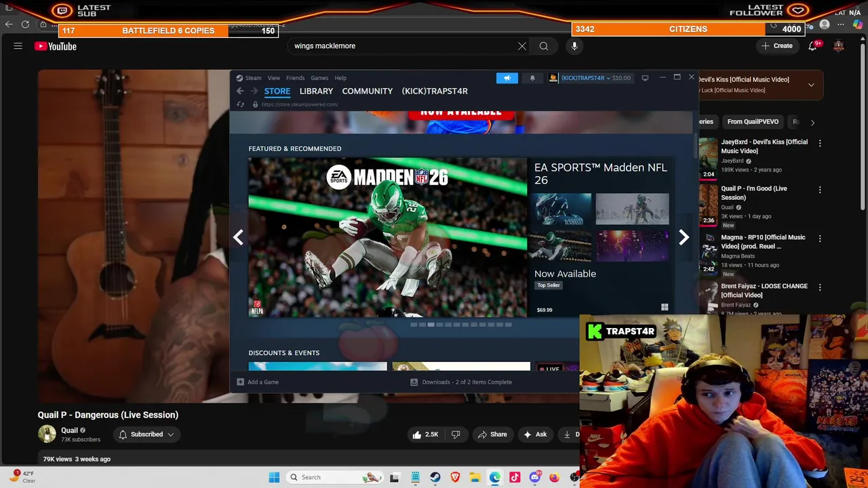868x488 pixels.
Task: Go back in the Steam store
Action: point(240,91)
